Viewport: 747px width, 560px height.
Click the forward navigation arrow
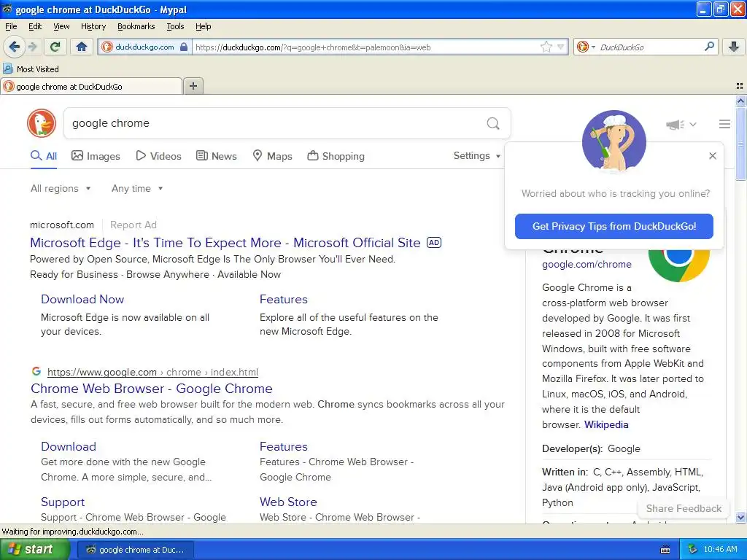point(32,47)
